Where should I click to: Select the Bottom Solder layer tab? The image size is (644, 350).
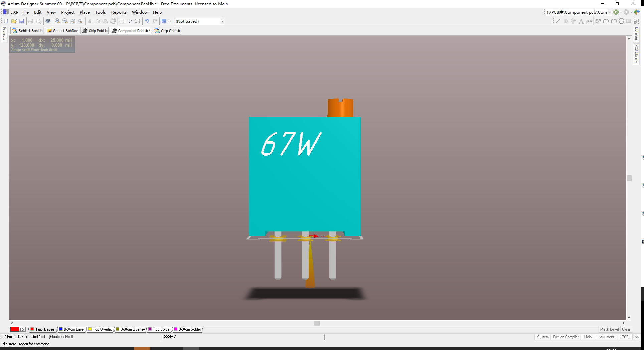pos(187,329)
